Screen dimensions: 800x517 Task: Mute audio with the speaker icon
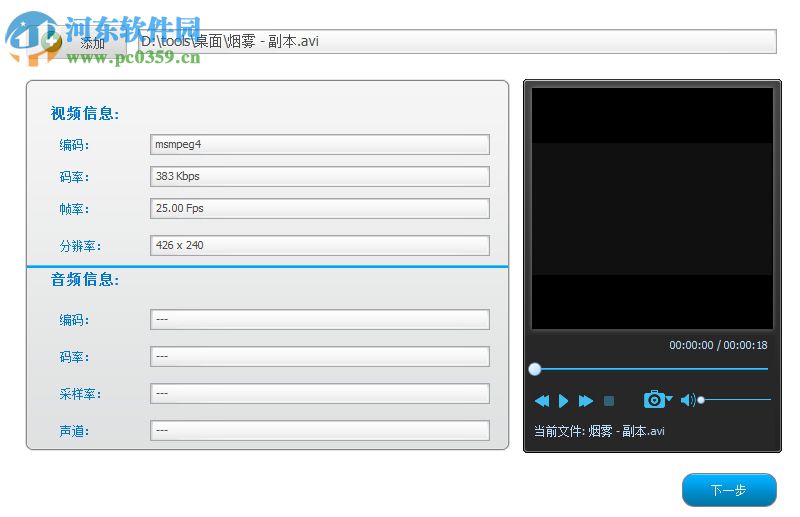pyautogui.click(x=688, y=400)
